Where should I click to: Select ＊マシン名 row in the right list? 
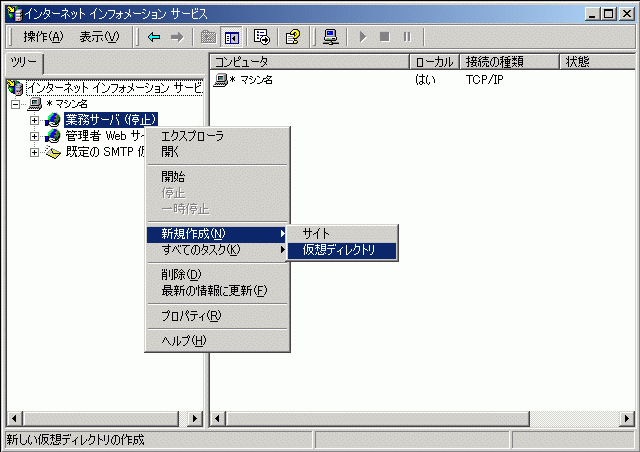(251, 80)
